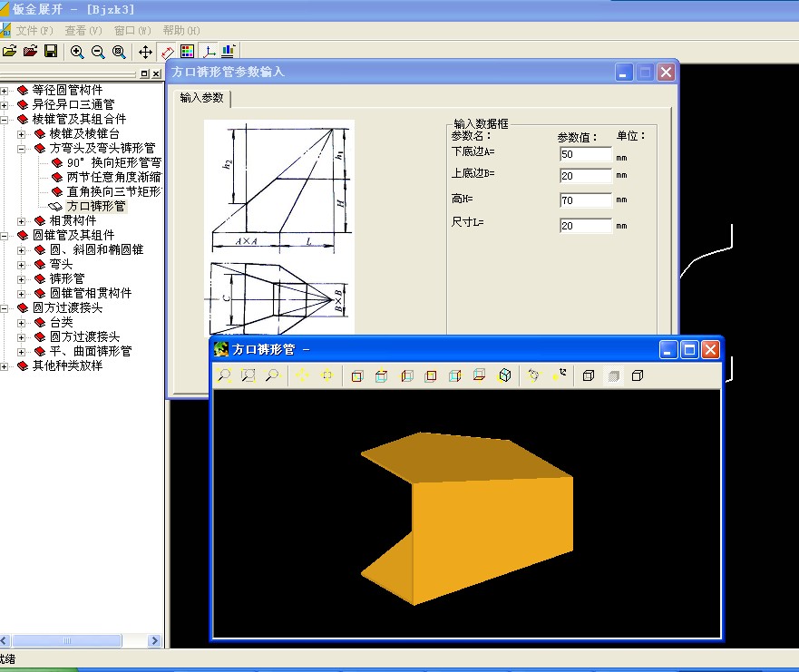This screenshot has height=672, width=799.
Task: Switch 3D viewer to right view
Action: coord(455,375)
